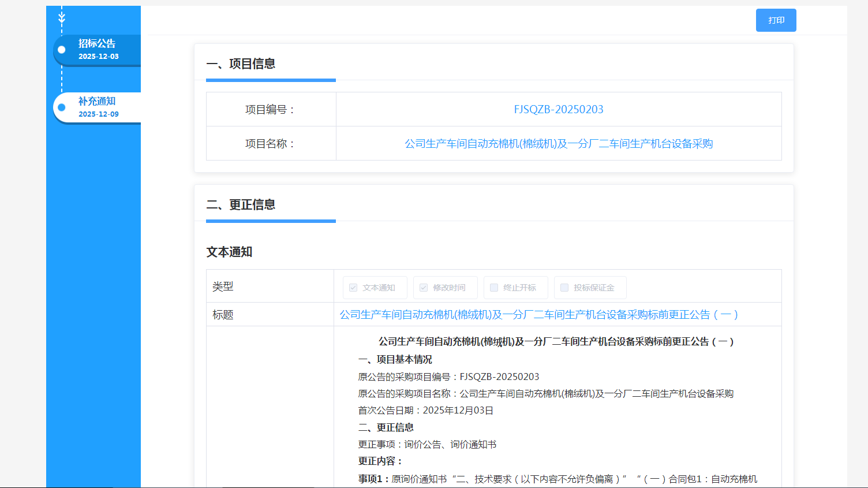Enable the 终止开标 checkbox
868x488 pixels.
click(494, 288)
